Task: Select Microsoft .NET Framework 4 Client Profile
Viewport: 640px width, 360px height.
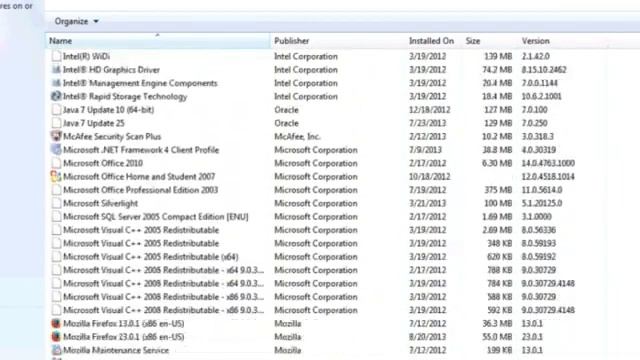Action: click(141, 150)
